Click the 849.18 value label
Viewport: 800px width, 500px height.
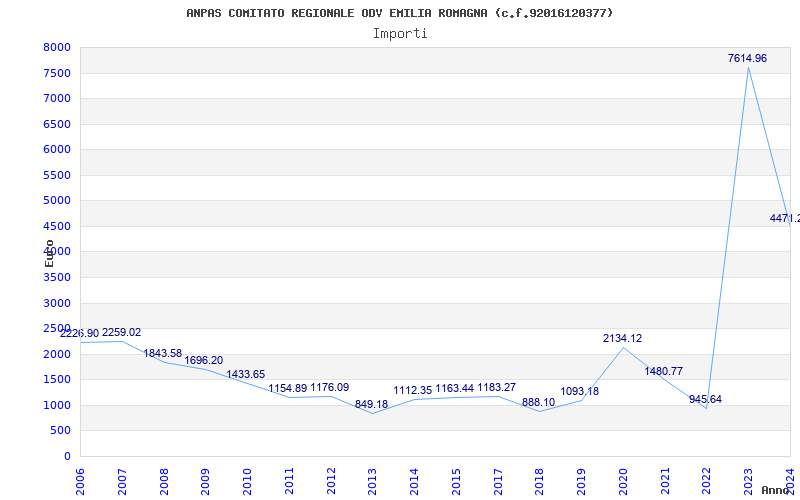[x=371, y=405]
